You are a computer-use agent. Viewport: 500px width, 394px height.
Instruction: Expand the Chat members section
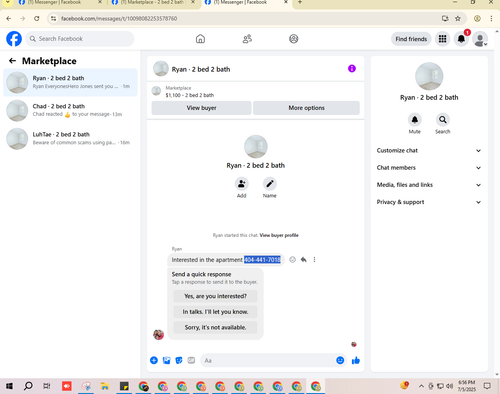[x=429, y=168]
